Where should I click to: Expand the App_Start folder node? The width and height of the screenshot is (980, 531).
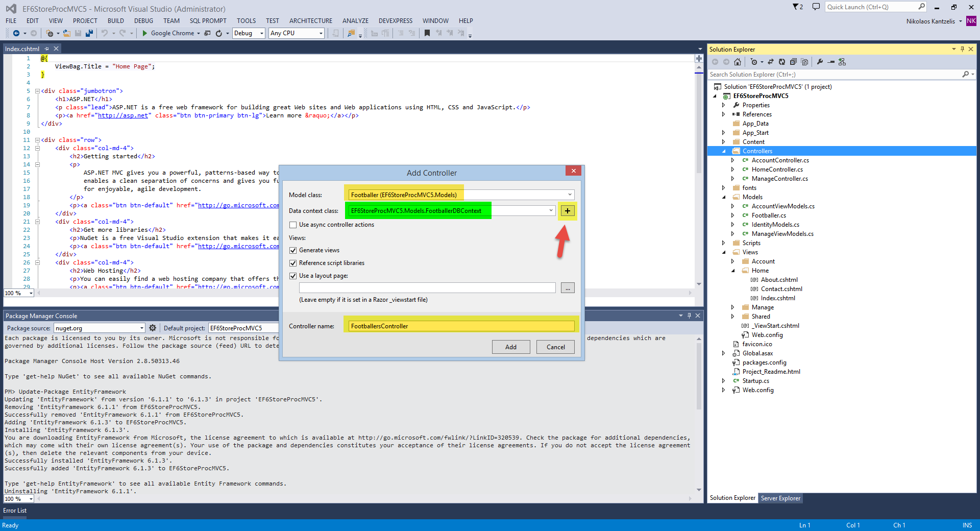pos(724,133)
